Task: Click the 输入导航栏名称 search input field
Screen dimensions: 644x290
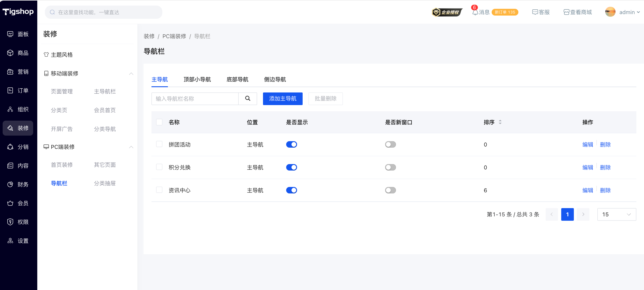Action: click(195, 99)
